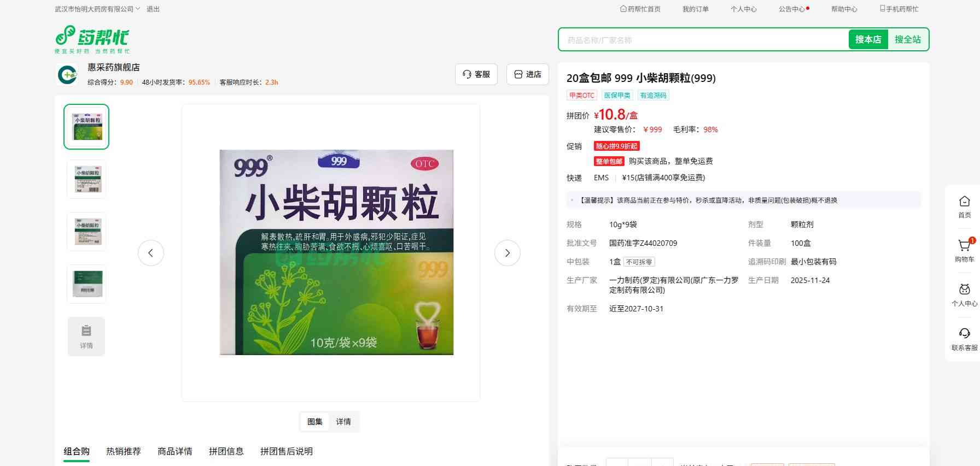Click the 搜本店 search button
This screenshot has width=980, height=466.
(868, 39)
